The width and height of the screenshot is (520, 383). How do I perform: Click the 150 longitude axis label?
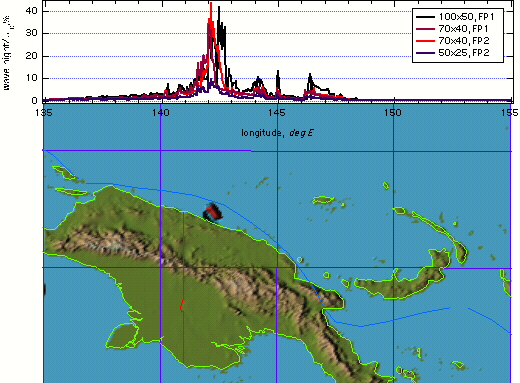point(393,113)
